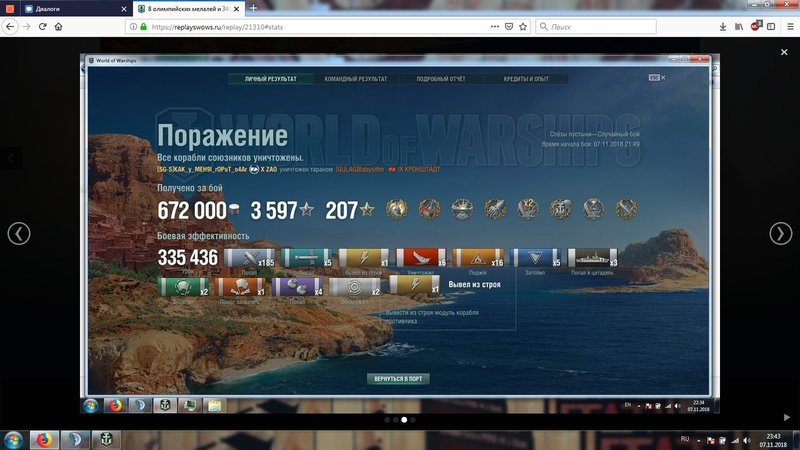Close results with the ESC button
800x450 pixels.
pyautogui.click(x=657, y=78)
